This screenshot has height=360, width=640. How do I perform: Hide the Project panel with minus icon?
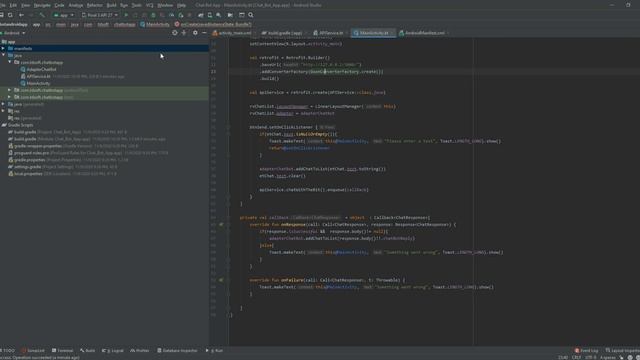point(204,33)
